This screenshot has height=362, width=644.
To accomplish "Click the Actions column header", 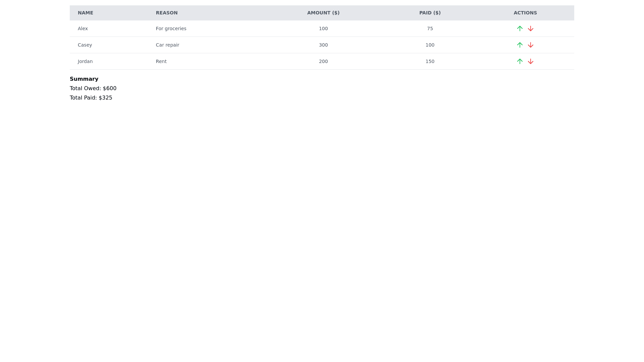I will (x=525, y=13).
